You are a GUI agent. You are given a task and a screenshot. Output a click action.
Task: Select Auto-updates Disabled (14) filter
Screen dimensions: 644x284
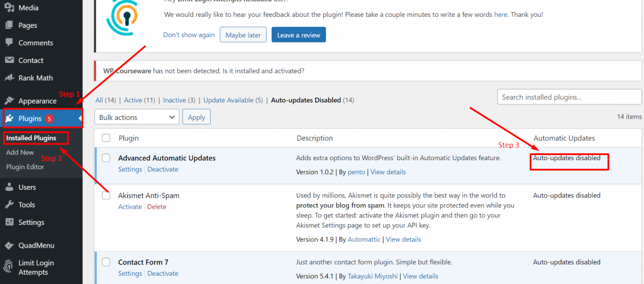click(313, 100)
